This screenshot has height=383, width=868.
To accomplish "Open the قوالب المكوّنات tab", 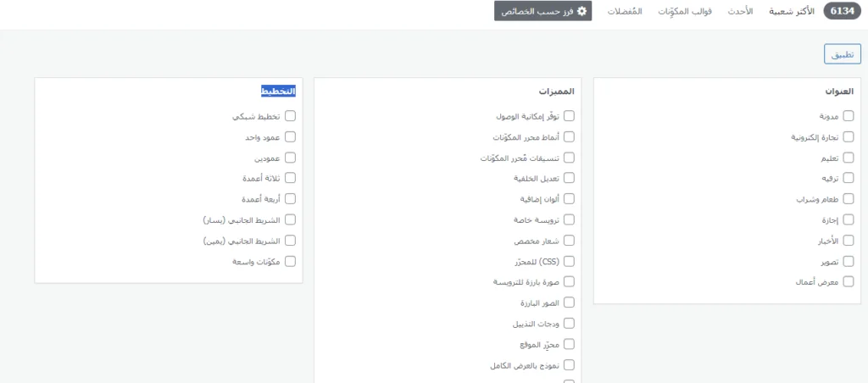I will point(684,11).
